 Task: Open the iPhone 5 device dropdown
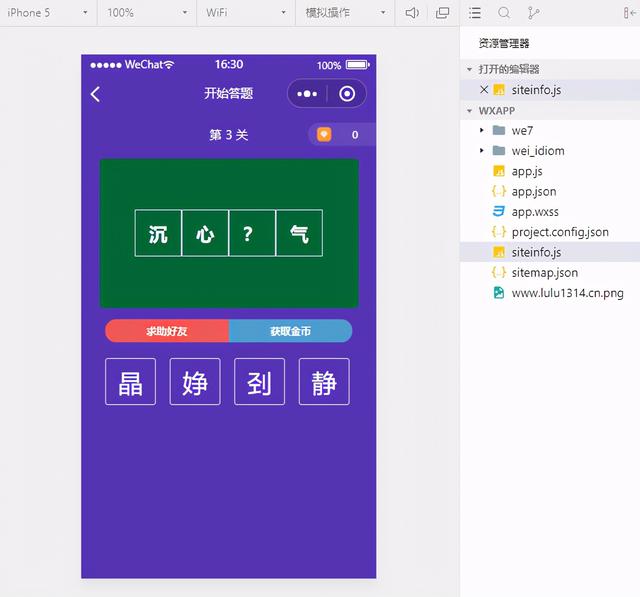48,13
